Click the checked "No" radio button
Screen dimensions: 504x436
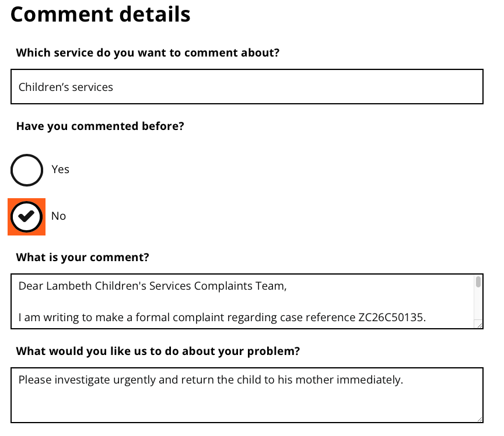tap(27, 216)
